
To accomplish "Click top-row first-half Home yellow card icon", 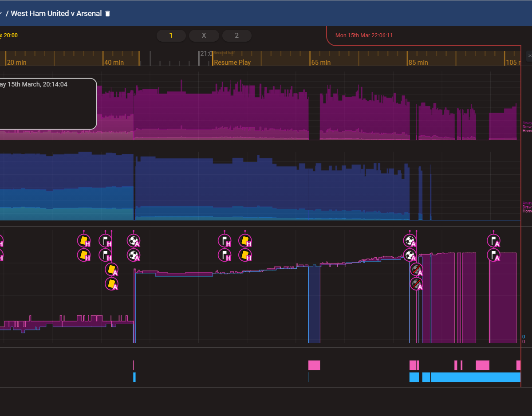I will pyautogui.click(x=84, y=241).
